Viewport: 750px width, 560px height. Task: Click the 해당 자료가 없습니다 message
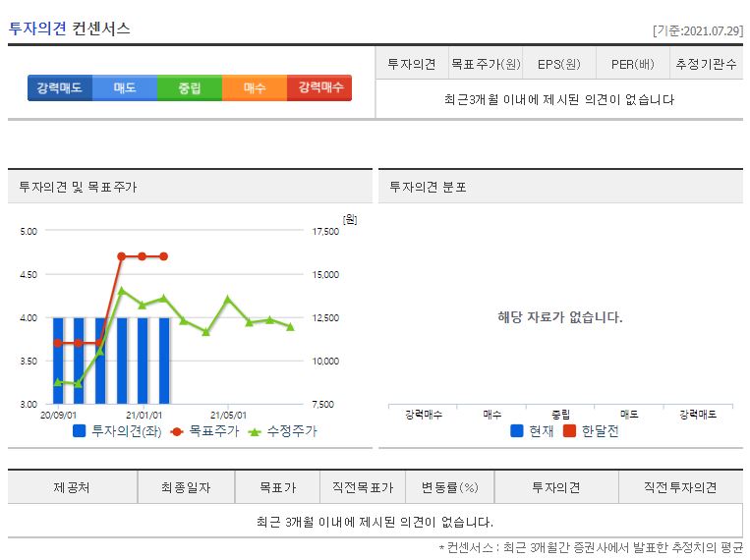560,317
